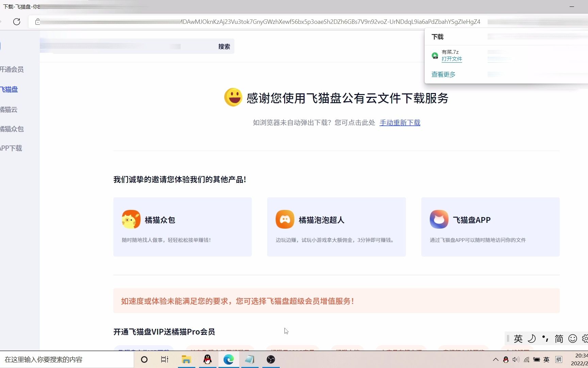This screenshot has width=588, height=368.
Task: Open the 飞猫盘APP product card
Action: [490, 227]
